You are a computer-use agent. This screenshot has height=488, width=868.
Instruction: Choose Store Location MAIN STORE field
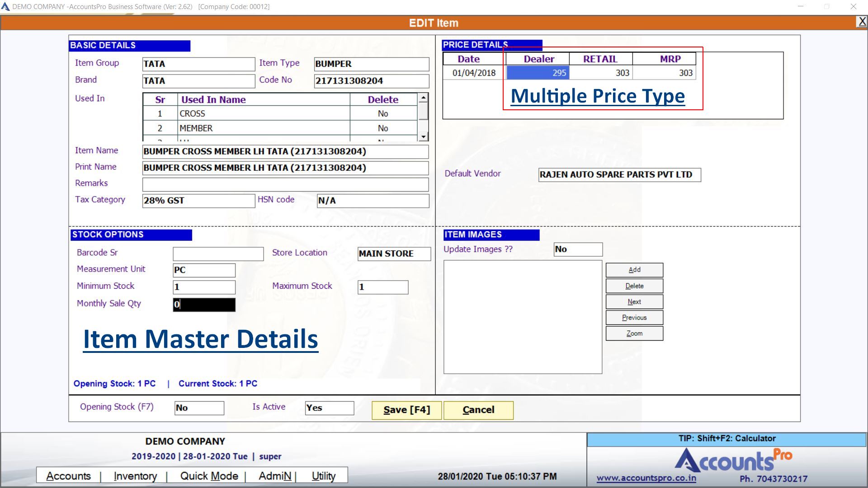point(394,254)
